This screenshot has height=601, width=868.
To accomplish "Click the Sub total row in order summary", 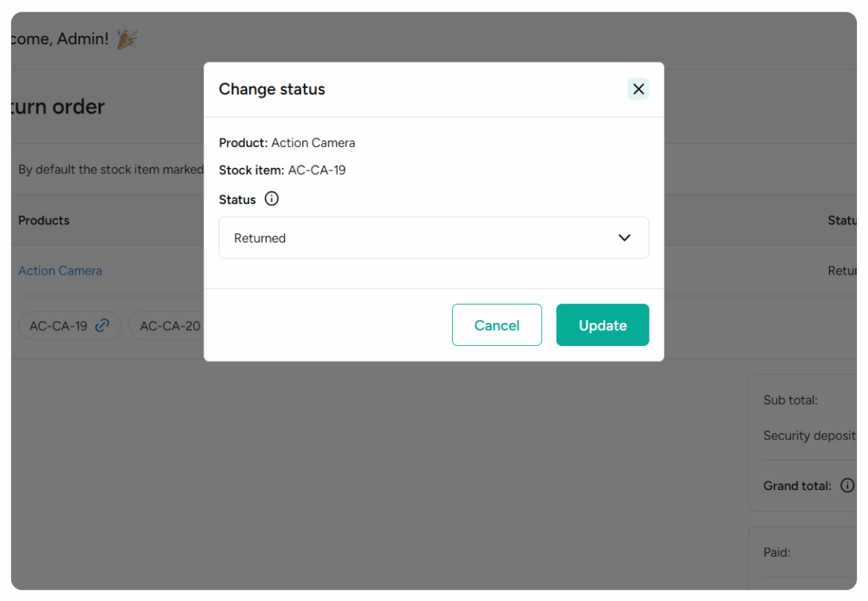I will click(790, 400).
